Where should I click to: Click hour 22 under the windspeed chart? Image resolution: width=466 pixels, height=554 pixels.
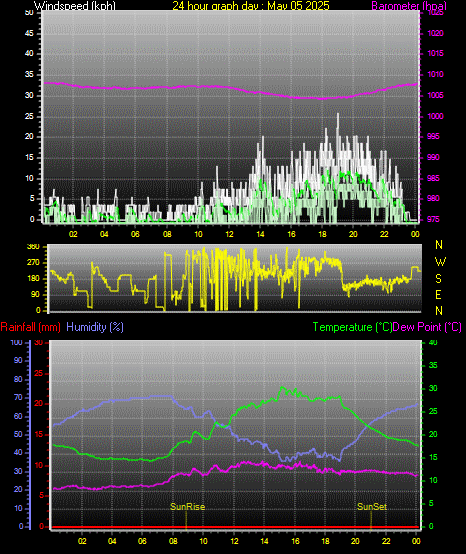(x=384, y=234)
